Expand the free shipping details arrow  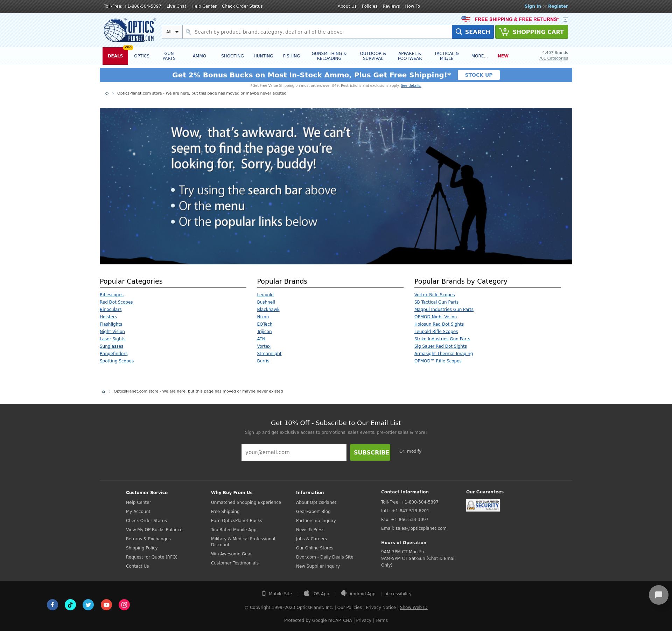565,20
